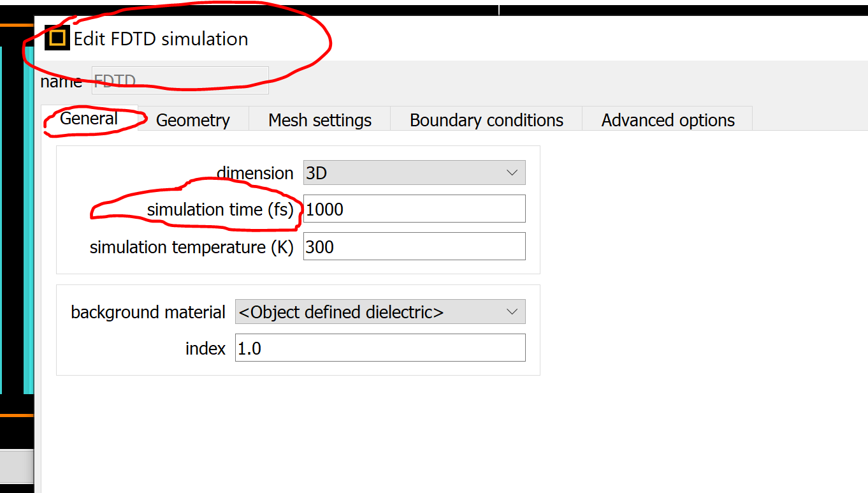Screen dimensions: 868x493
Task: Click the greyed-out name input field
Action: coord(180,81)
